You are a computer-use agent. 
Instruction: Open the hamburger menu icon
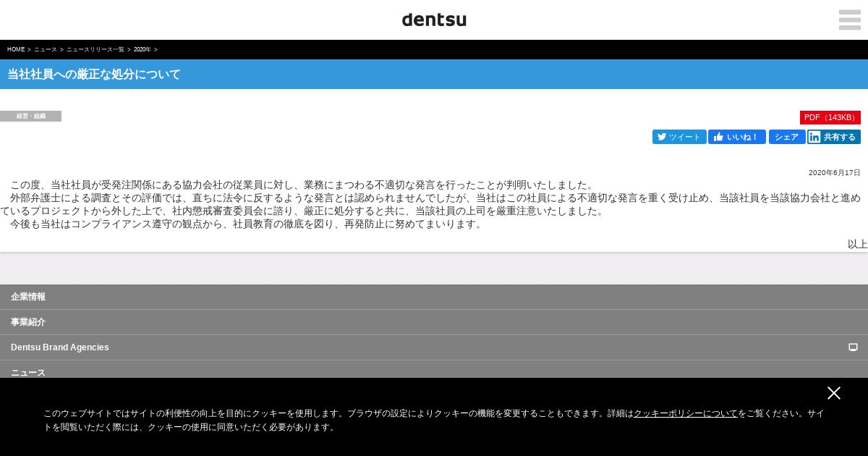click(850, 20)
